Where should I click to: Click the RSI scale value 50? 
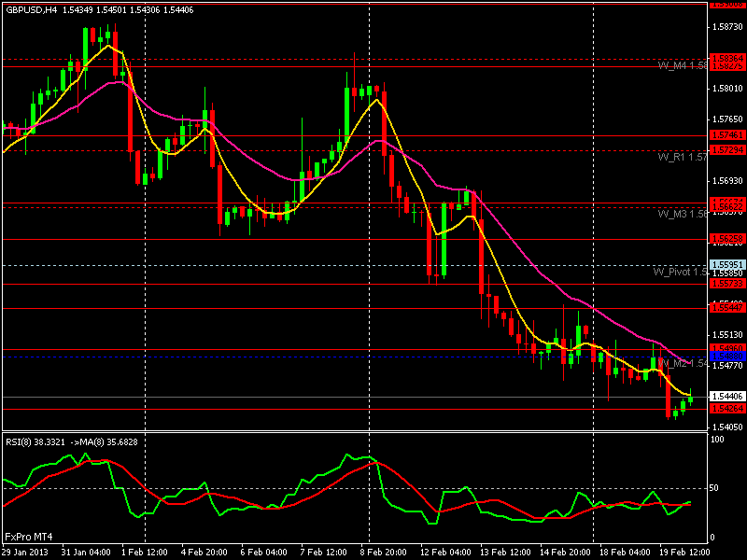click(x=714, y=488)
